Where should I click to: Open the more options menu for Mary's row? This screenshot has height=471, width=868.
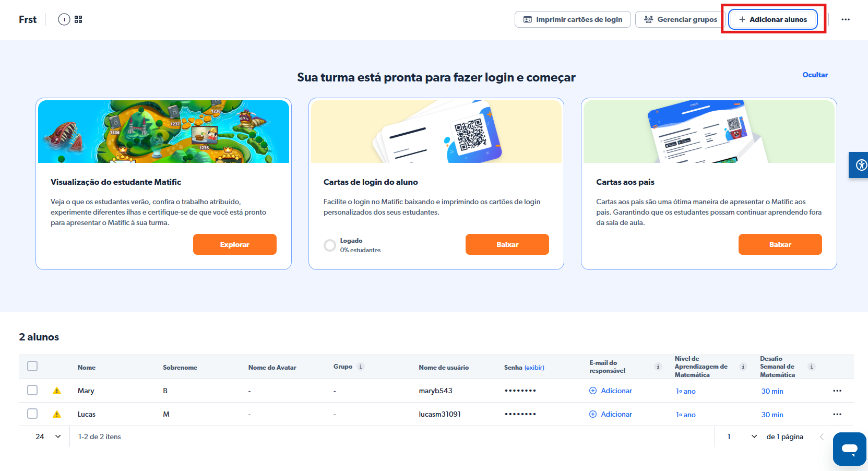(837, 391)
